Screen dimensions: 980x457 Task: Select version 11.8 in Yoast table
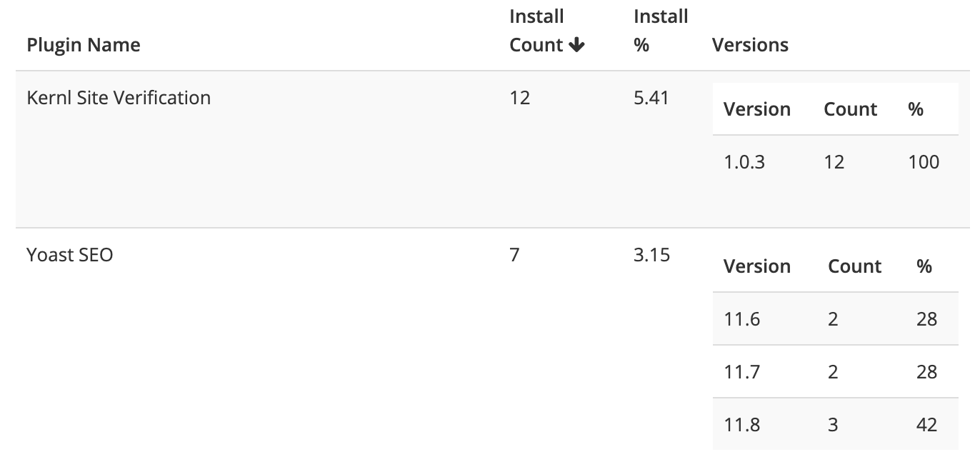click(743, 424)
